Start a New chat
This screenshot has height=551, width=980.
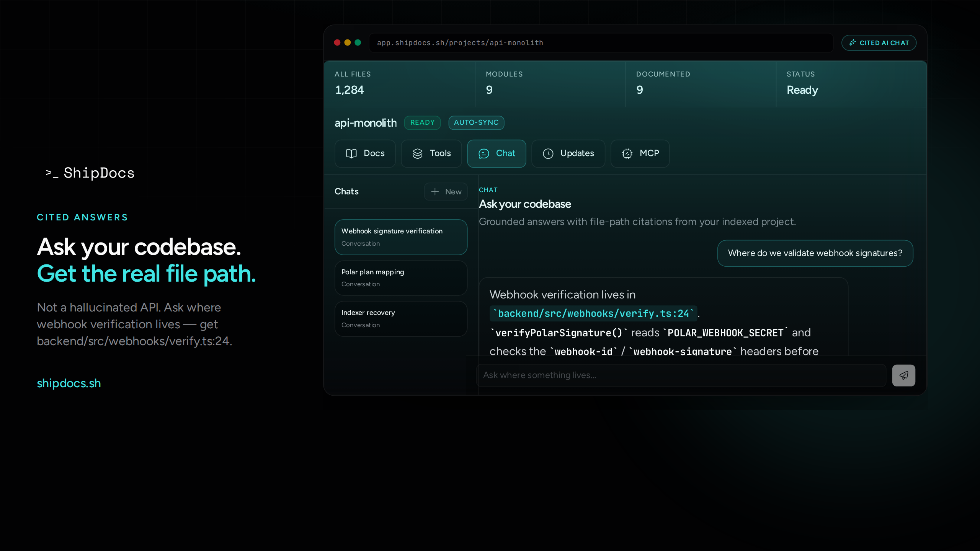click(446, 192)
